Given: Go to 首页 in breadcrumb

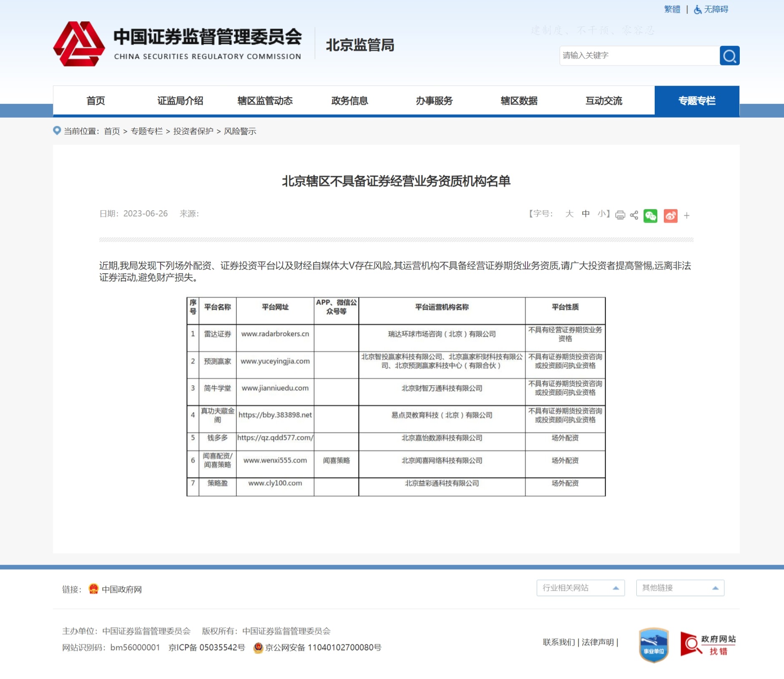Looking at the screenshot, I should click(112, 131).
